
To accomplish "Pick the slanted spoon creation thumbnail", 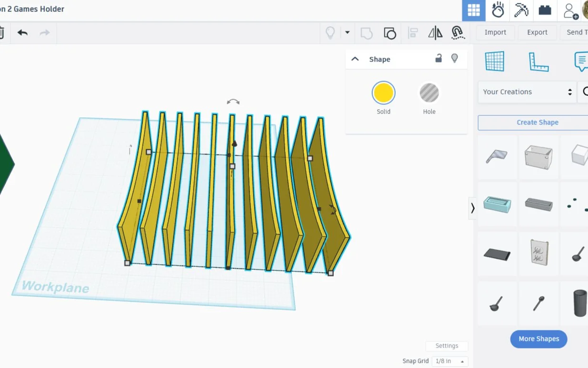I will tap(538, 303).
